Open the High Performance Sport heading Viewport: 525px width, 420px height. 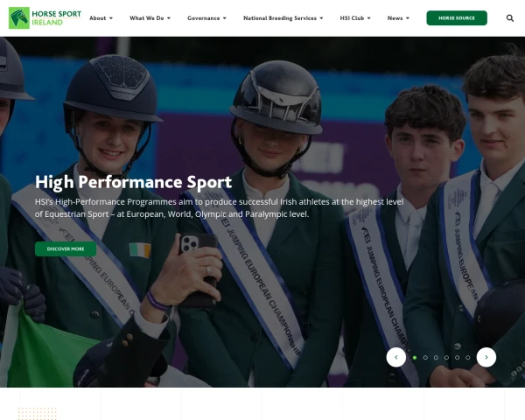(x=133, y=182)
